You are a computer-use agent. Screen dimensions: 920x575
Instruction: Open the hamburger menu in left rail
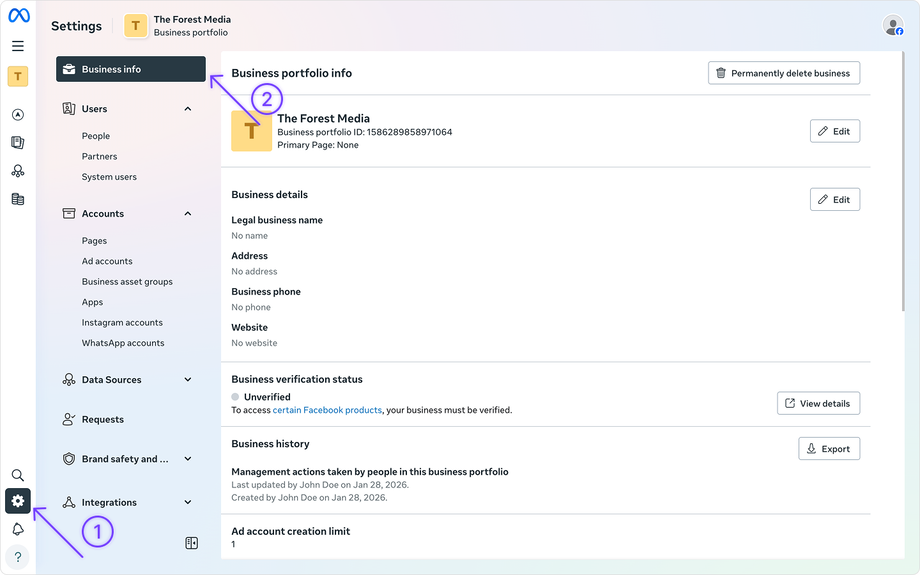(18, 46)
